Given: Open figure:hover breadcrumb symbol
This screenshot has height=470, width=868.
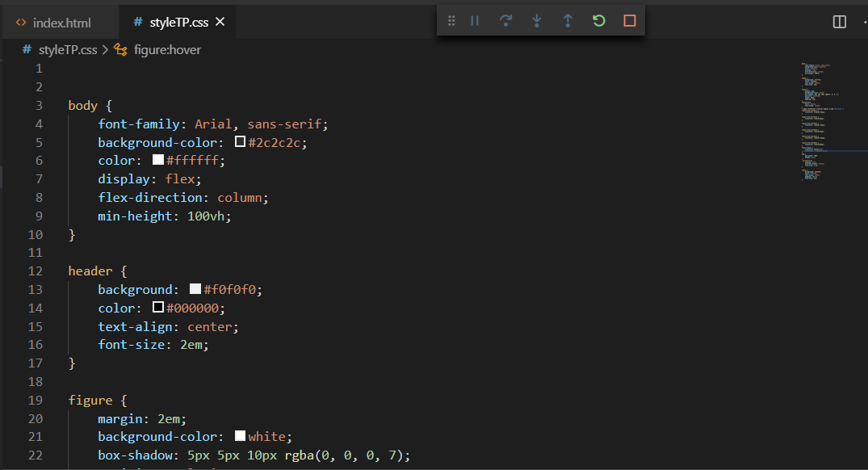Looking at the screenshot, I should coord(167,50).
